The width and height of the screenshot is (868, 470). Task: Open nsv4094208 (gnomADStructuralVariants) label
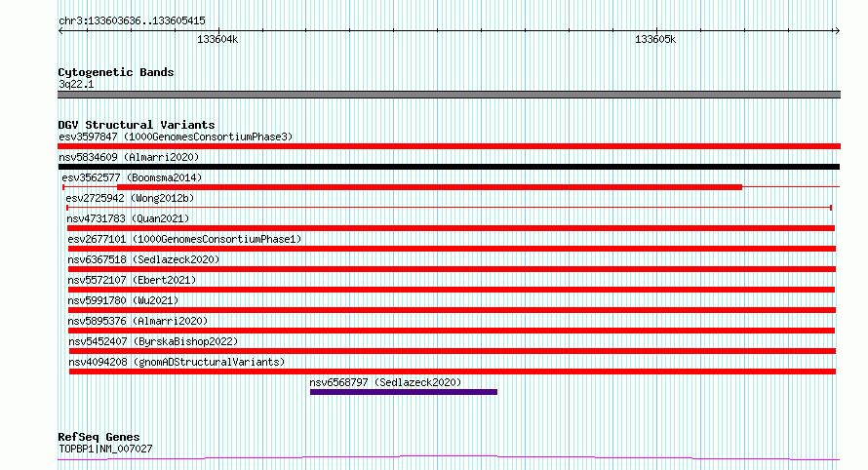(177, 362)
